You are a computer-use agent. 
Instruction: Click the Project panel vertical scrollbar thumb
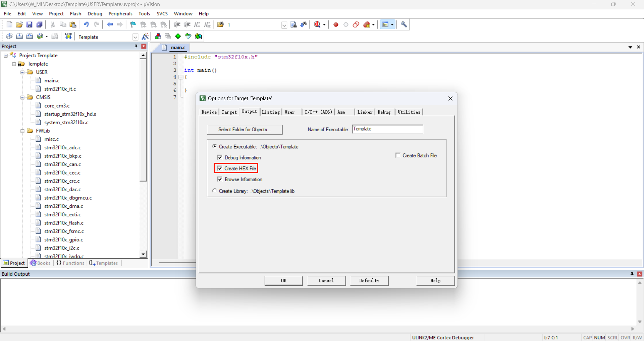[x=143, y=120]
